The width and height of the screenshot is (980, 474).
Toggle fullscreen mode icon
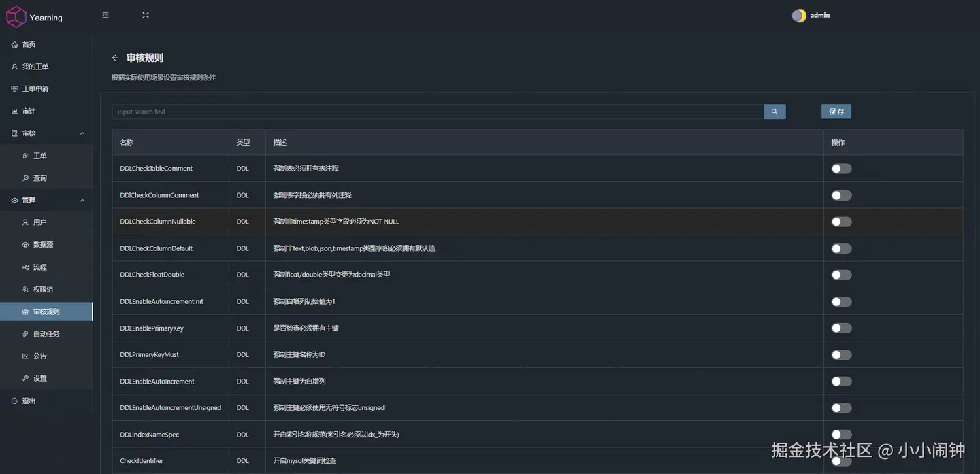[x=146, y=15]
